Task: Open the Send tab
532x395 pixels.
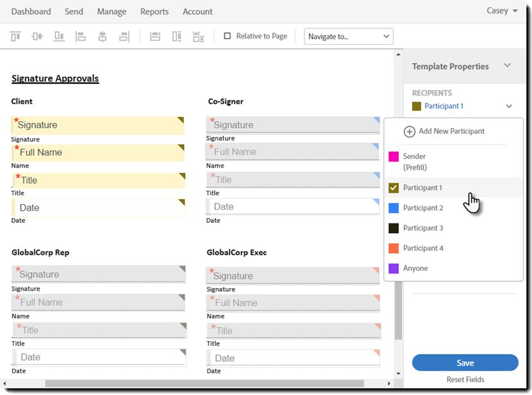Action: (x=74, y=12)
